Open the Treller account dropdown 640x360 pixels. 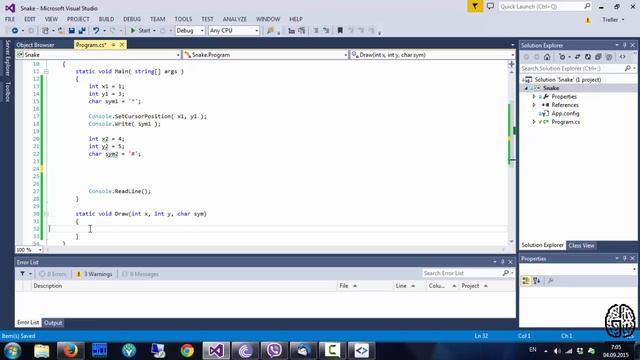613,20
